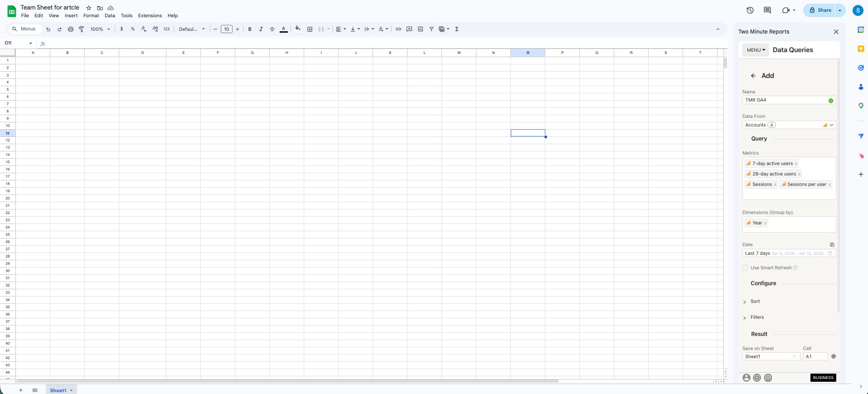Star the document
This screenshot has height=394, width=868.
[89, 8]
